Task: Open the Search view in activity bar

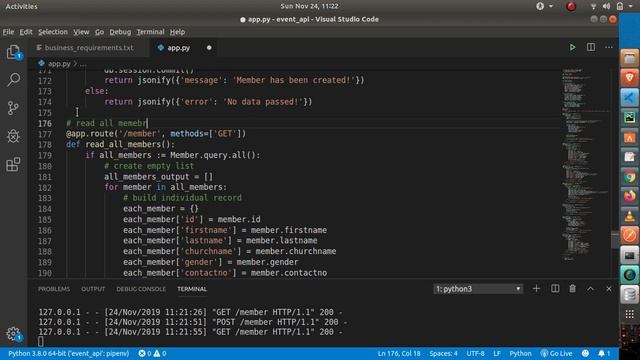Action: click(13, 80)
